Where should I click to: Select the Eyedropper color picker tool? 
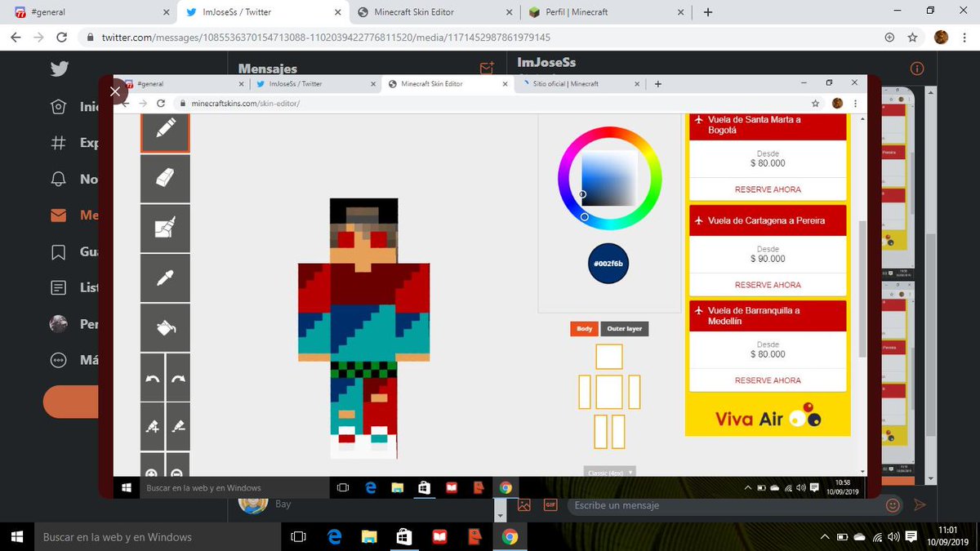tap(165, 278)
